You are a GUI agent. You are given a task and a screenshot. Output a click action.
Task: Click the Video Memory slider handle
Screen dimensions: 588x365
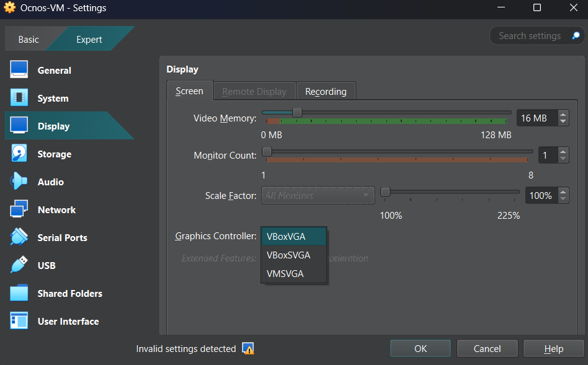point(297,112)
